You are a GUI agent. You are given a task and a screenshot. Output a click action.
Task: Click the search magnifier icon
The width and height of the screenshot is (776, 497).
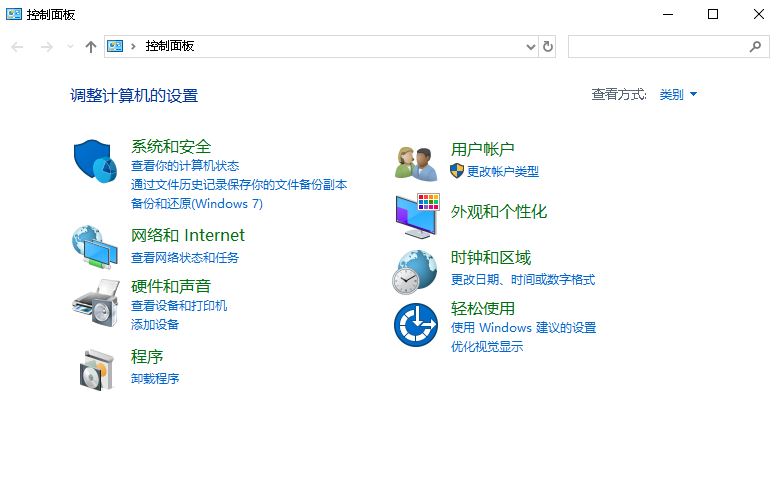755,47
